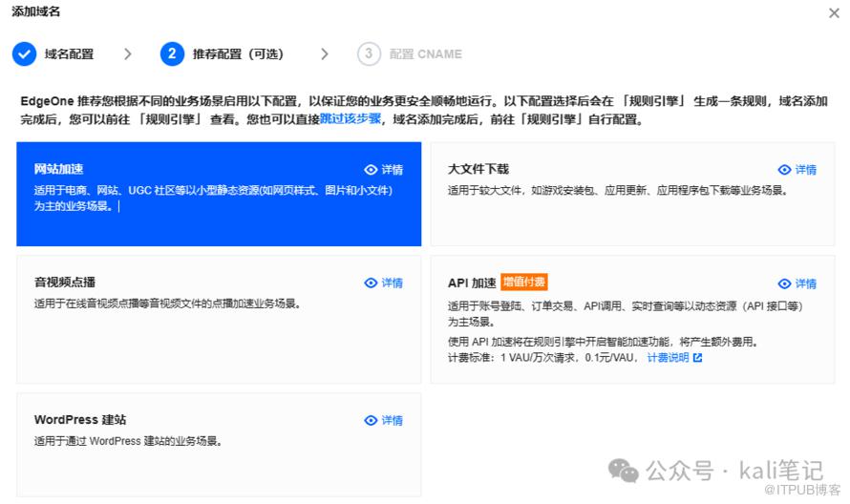Click external-link icon beside 计费说明
Screen dimensions: 850x504
pos(698,358)
